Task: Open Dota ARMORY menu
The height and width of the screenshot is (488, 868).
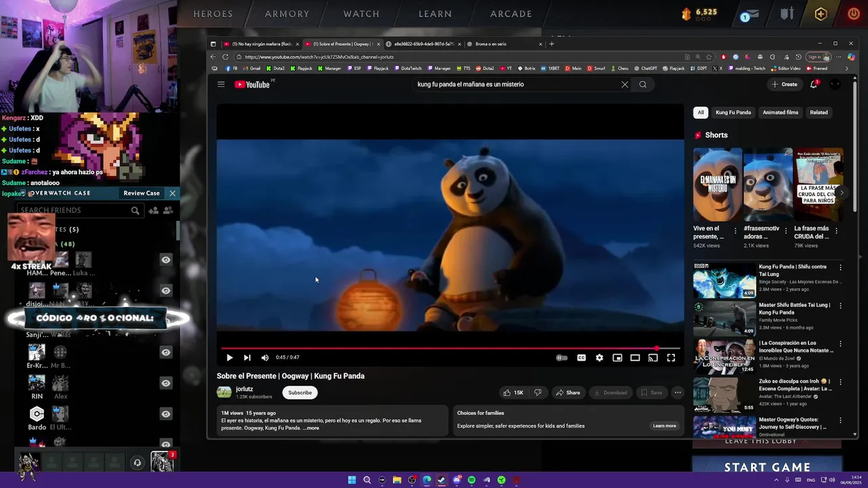Action: pyautogui.click(x=287, y=14)
